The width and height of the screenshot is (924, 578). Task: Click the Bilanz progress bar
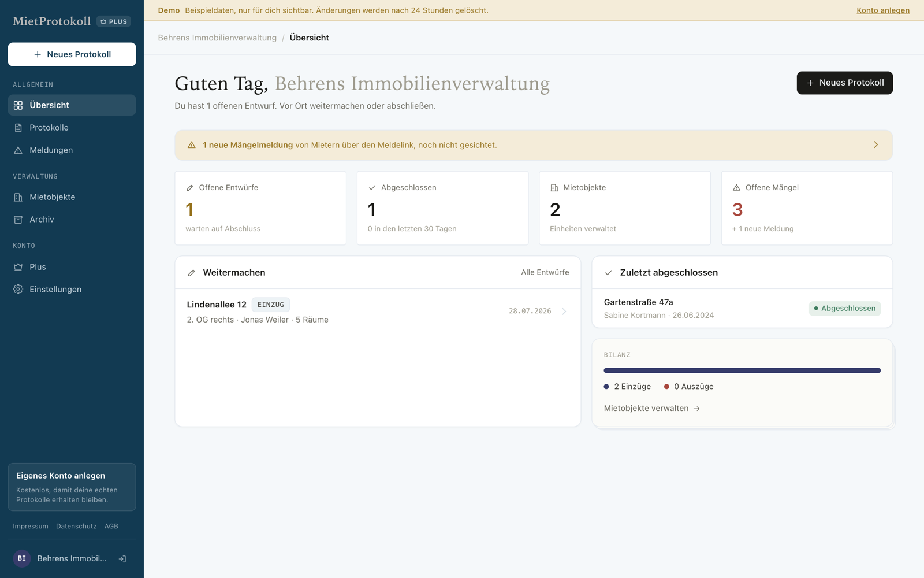[742, 370]
